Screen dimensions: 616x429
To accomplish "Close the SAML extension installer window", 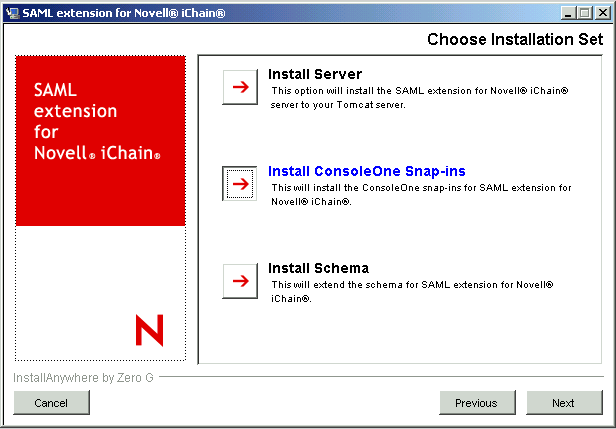I will [x=603, y=13].
